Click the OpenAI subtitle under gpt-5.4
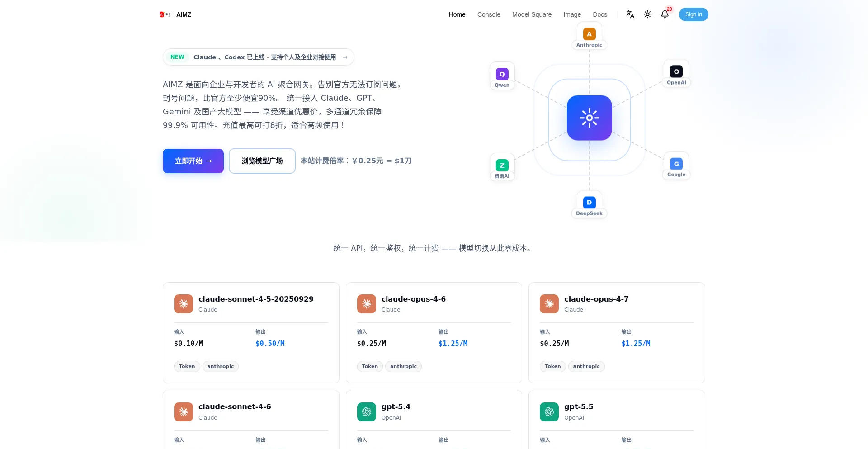Screen dimensions: 868x449 pyautogui.click(x=391, y=418)
